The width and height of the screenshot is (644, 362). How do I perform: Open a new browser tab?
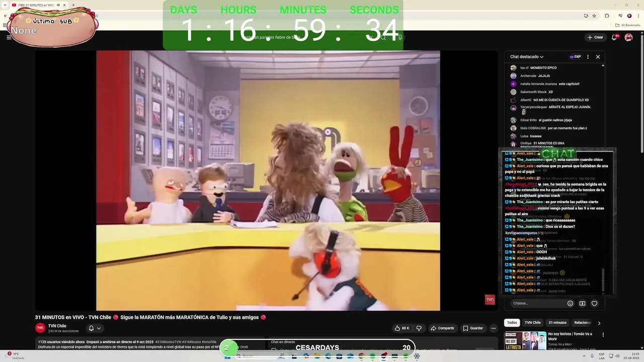[x=73, y=5]
